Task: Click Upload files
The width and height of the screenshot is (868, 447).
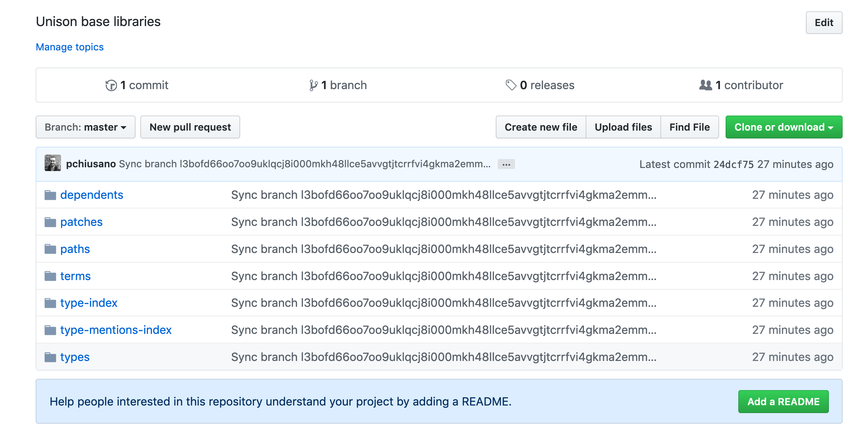Action: [623, 127]
